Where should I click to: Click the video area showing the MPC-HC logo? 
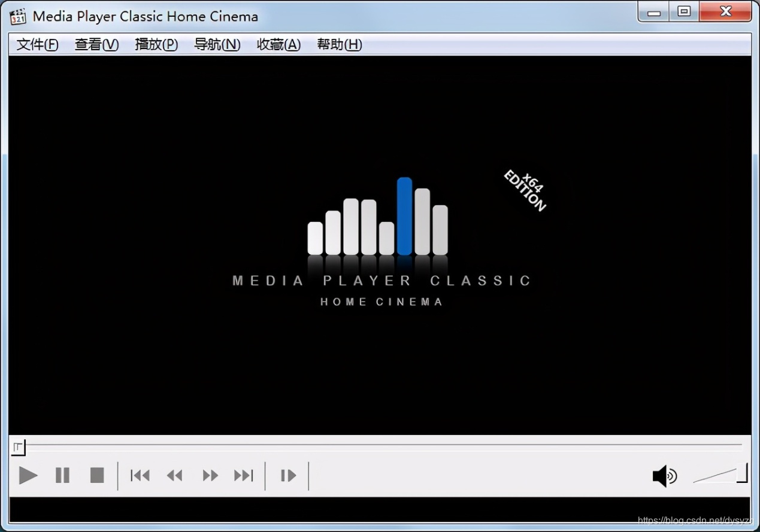pos(380,245)
